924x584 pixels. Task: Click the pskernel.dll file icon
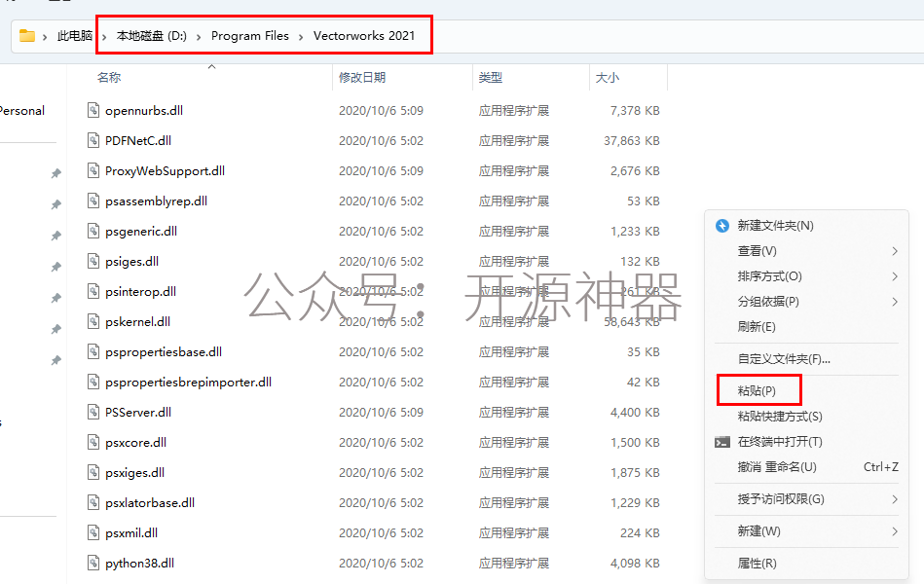(x=93, y=322)
